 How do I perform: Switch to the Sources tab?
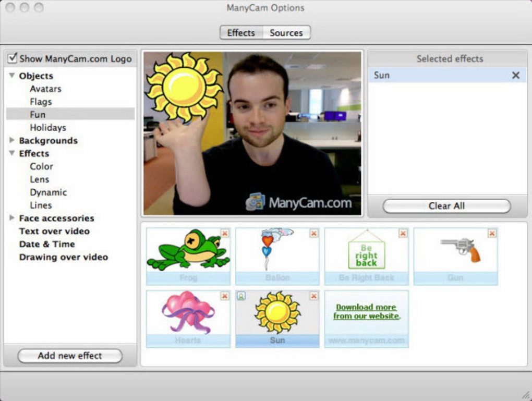point(286,32)
